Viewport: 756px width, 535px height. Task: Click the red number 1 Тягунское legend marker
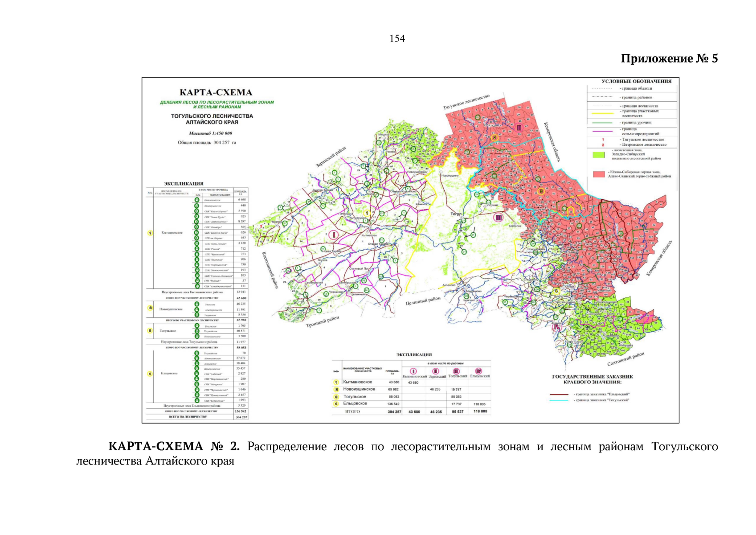coord(603,140)
